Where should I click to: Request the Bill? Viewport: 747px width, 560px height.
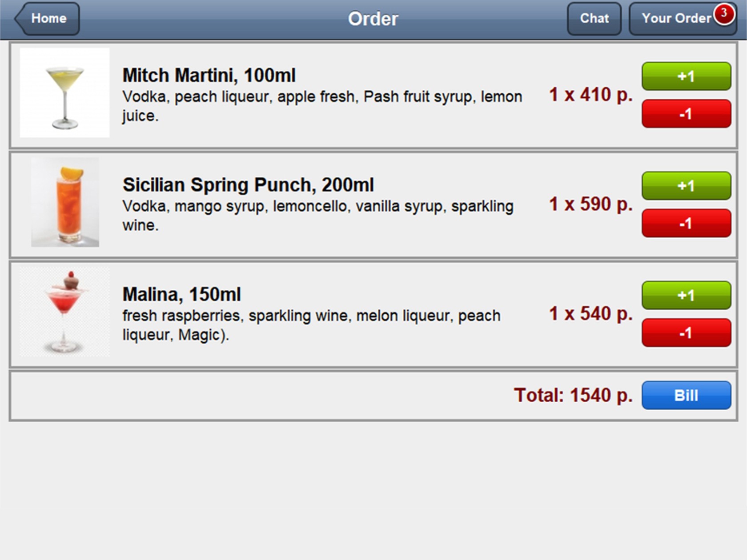point(686,395)
